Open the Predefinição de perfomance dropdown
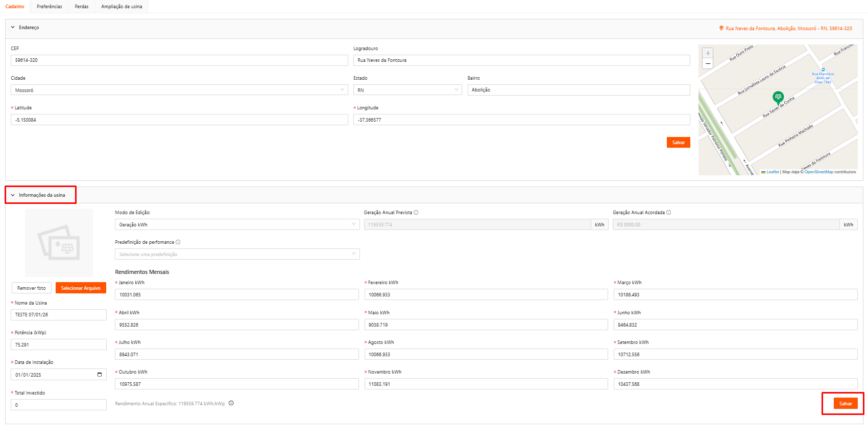Image resolution: width=868 pixels, height=439 pixels. pyautogui.click(x=237, y=254)
